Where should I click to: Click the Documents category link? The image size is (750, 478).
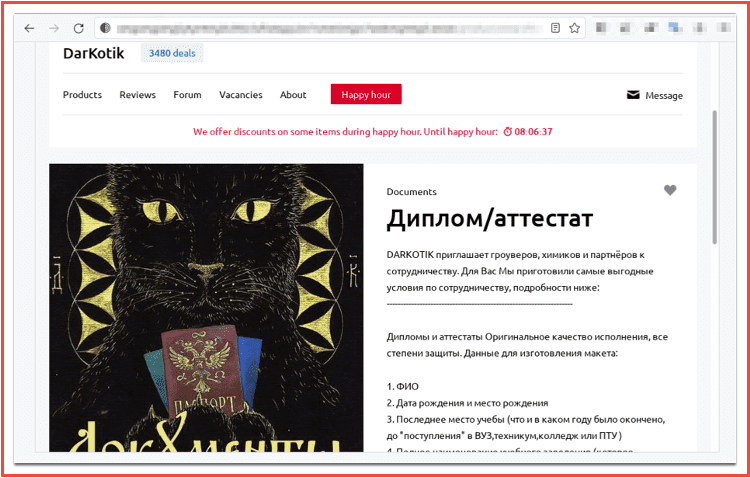pyautogui.click(x=411, y=192)
